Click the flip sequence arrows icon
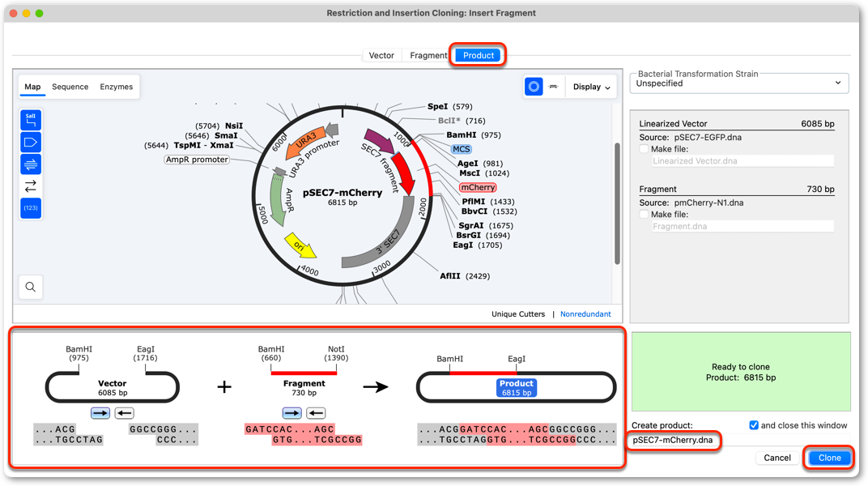This screenshot has width=868, height=486. 31,186
